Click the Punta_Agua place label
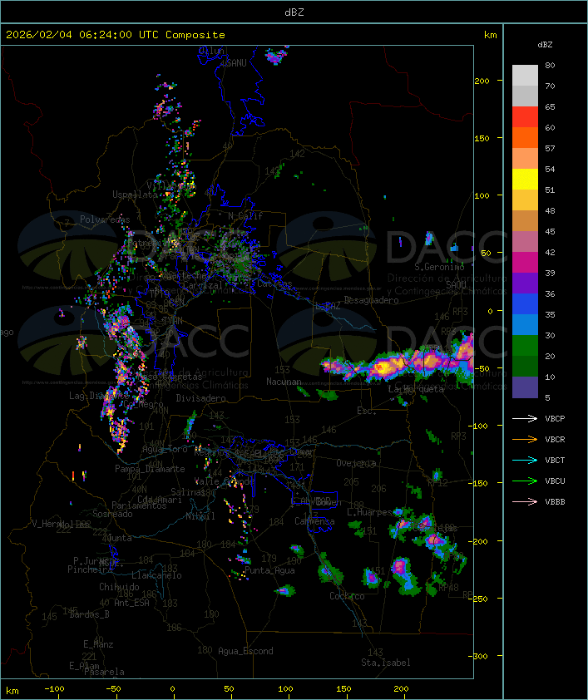Viewport: 588px width, 700px height. [269, 570]
